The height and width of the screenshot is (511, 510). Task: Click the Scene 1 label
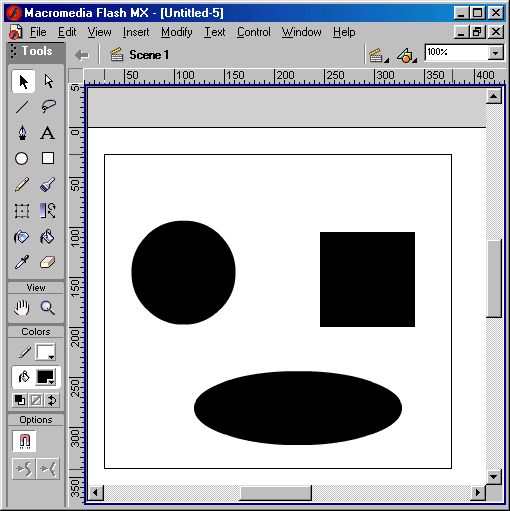click(149, 55)
